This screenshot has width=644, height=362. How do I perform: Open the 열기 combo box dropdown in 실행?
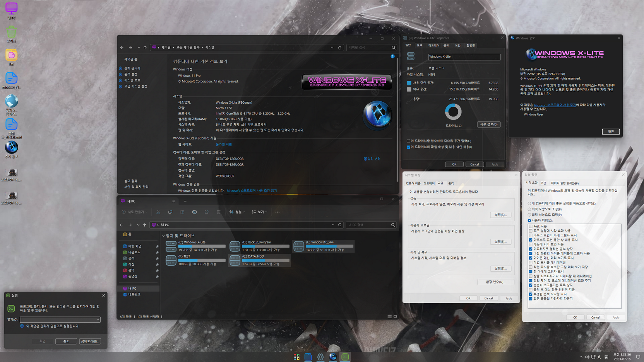click(x=98, y=320)
